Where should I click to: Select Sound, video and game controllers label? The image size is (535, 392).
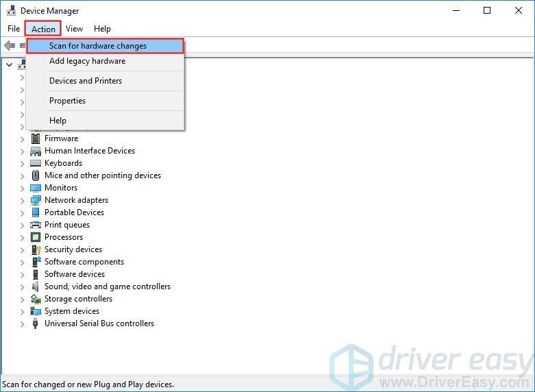click(108, 286)
